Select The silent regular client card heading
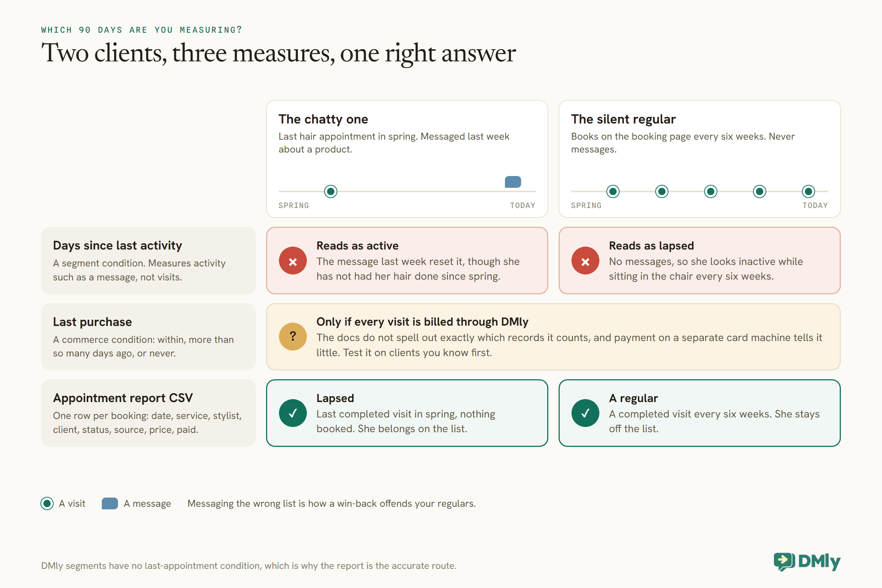882x588 pixels. 623,119
